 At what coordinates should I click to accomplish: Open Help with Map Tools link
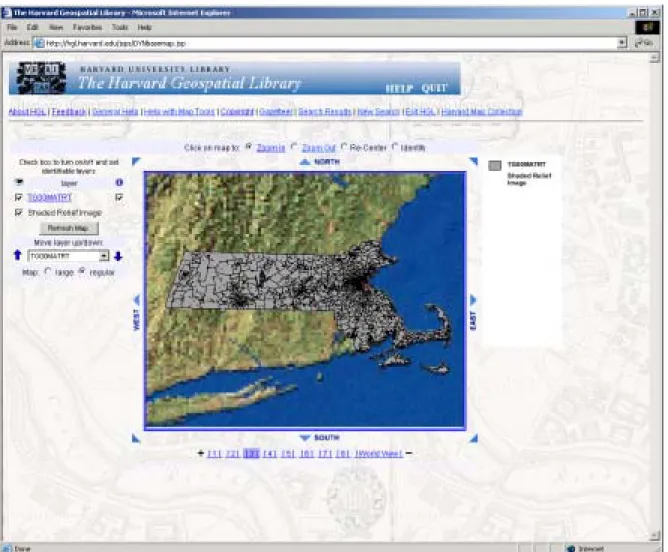coord(179,112)
